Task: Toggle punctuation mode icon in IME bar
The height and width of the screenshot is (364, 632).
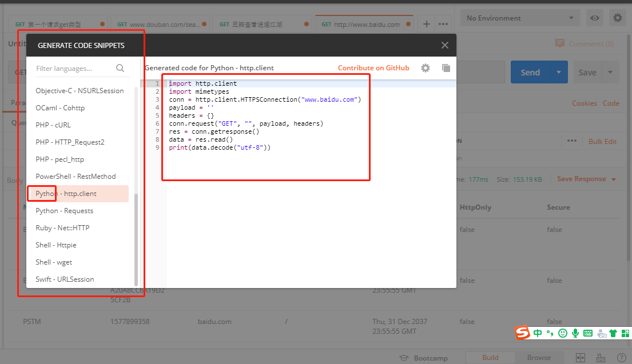Action: [550, 333]
